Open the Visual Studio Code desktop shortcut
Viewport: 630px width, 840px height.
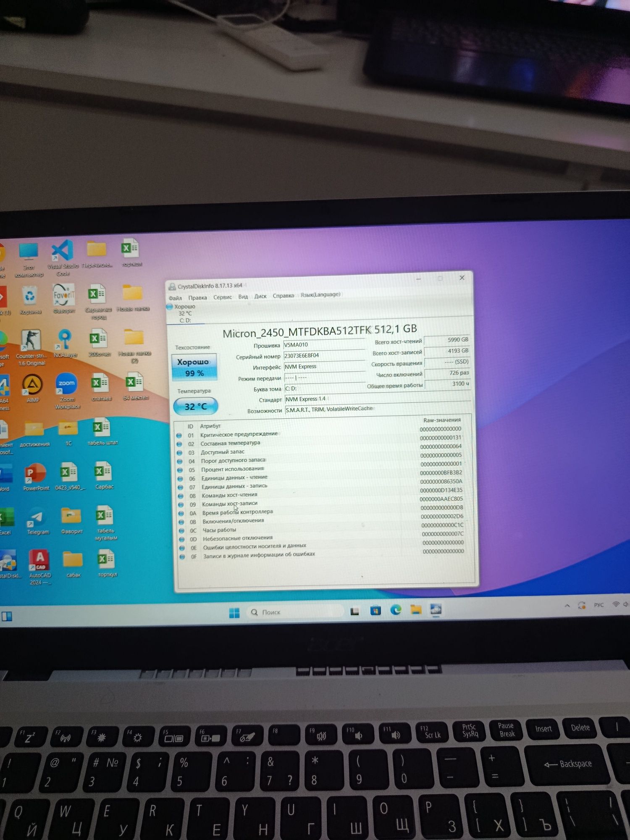pyautogui.click(x=63, y=258)
